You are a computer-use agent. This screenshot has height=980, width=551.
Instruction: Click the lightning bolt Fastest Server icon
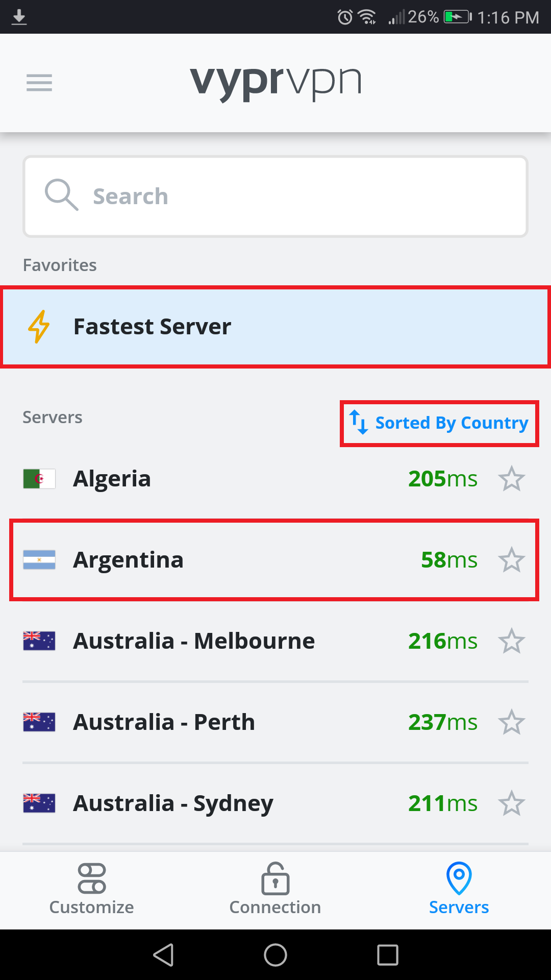pyautogui.click(x=39, y=327)
